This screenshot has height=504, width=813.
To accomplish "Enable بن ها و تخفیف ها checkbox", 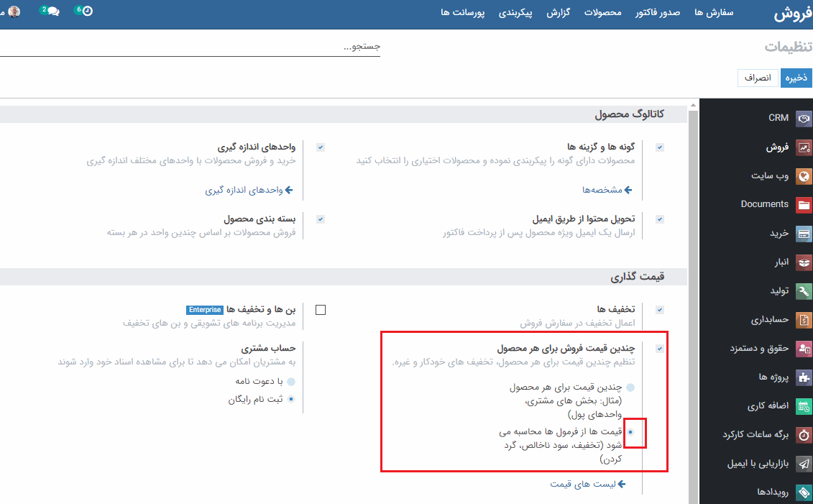I will (x=321, y=310).
